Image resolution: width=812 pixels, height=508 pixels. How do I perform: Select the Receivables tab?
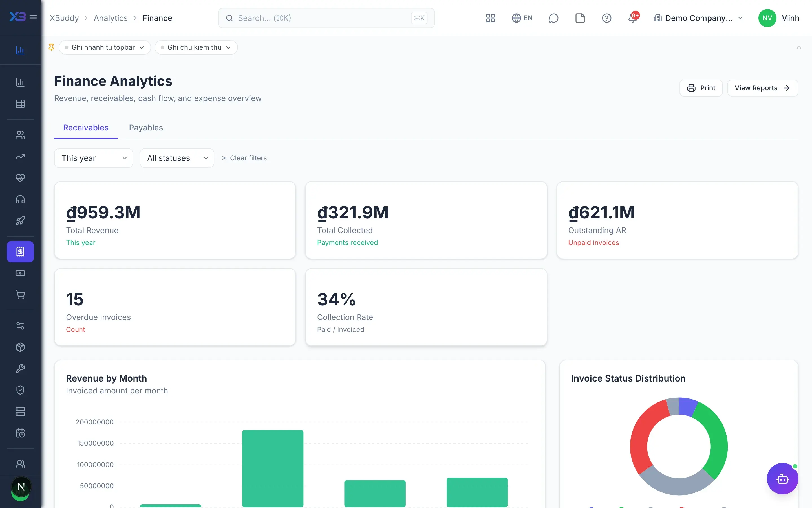coord(86,128)
